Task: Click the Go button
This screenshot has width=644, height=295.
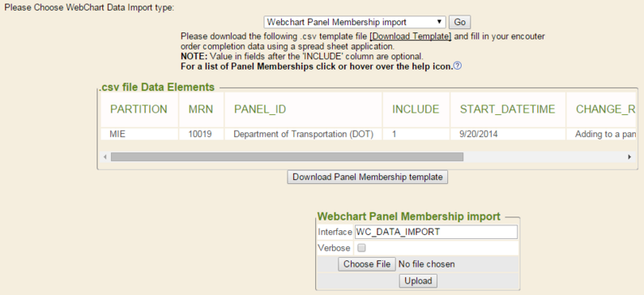Action: [x=459, y=22]
